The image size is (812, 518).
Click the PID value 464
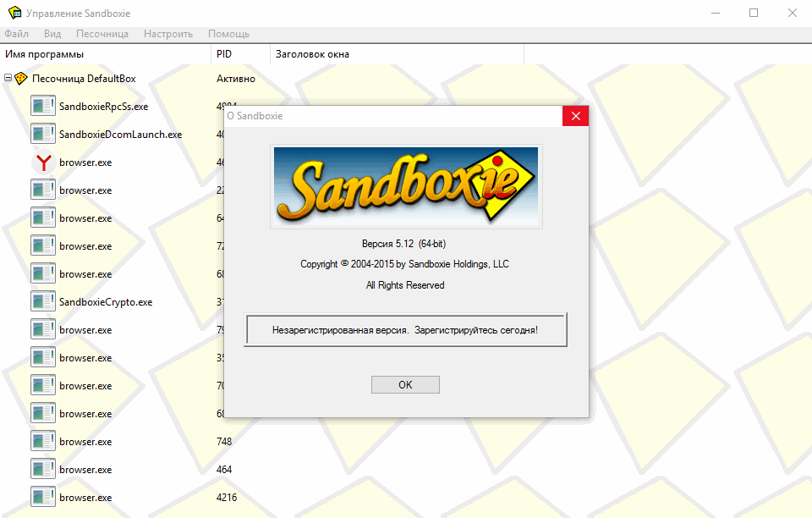click(224, 470)
